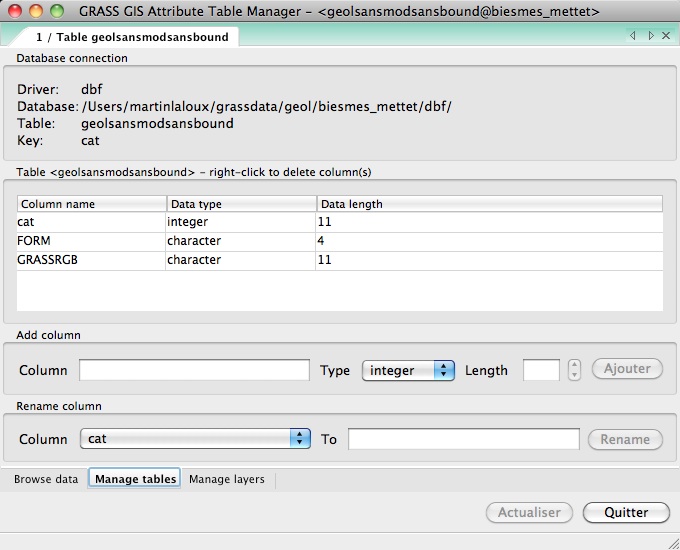The width and height of the screenshot is (680, 550).
Task: Close the current table tab with X
Action: [666, 36]
